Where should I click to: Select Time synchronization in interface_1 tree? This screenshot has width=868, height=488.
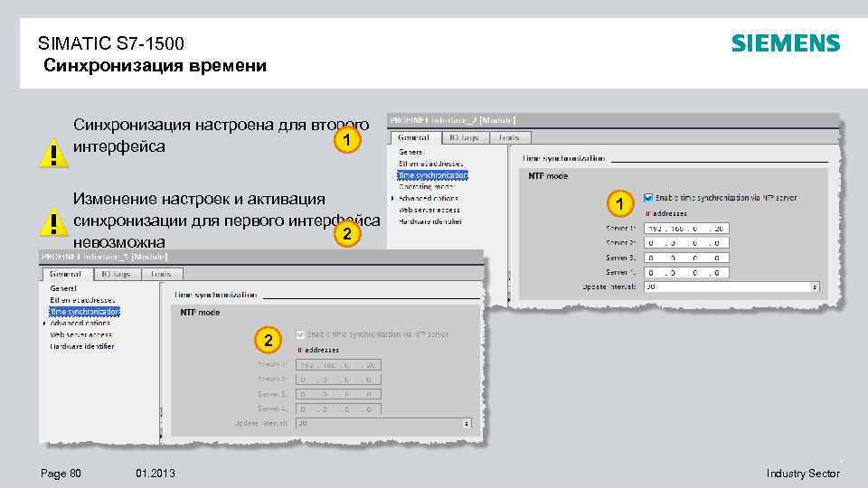pos(85,312)
